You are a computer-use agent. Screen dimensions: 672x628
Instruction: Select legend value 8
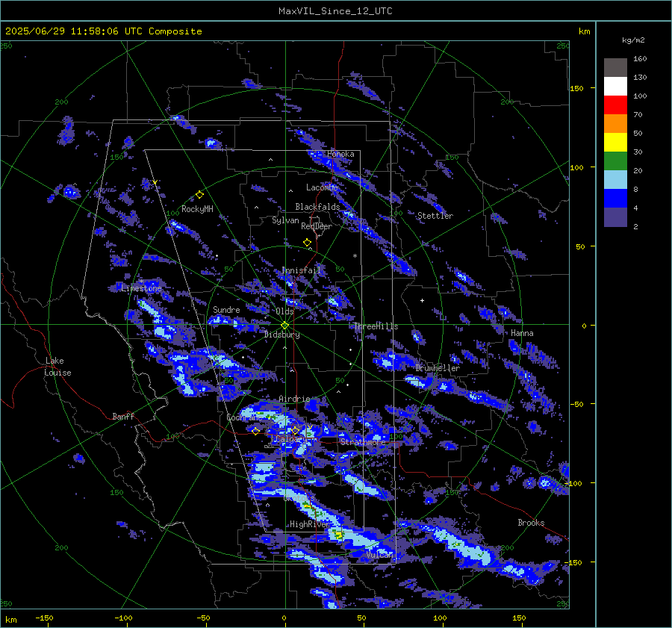click(x=635, y=189)
